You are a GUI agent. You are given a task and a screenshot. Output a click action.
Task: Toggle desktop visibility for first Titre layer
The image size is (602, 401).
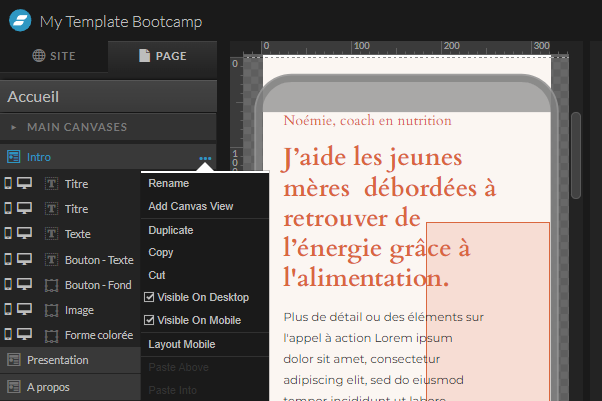pos(24,183)
